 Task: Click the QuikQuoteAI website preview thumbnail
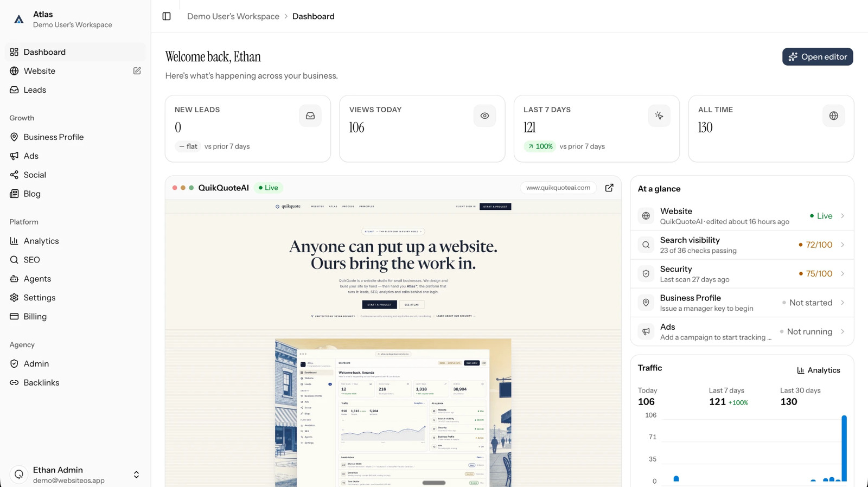[x=393, y=343]
